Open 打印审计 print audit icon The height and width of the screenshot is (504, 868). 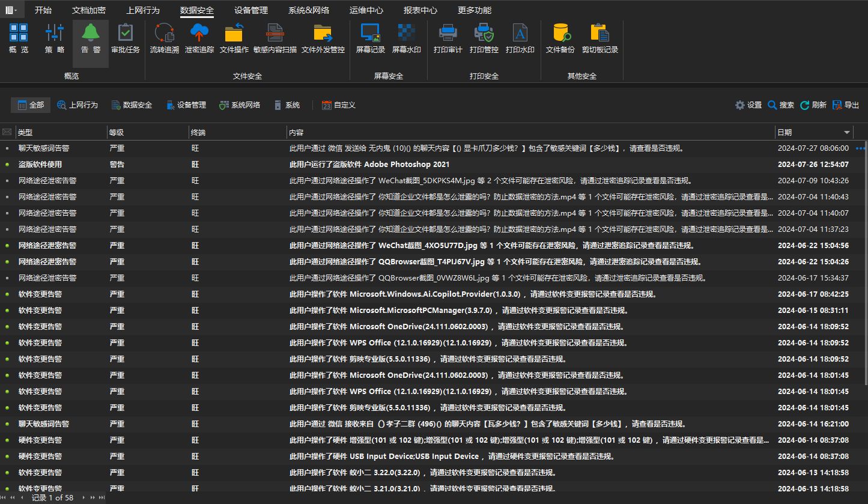[x=448, y=40]
